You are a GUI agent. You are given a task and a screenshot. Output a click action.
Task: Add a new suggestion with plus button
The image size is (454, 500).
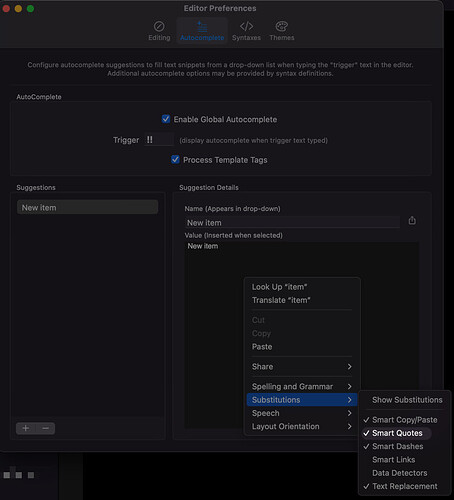[26, 428]
